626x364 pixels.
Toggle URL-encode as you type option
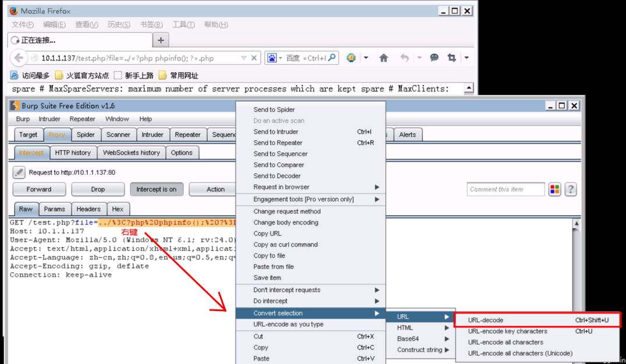(311, 324)
